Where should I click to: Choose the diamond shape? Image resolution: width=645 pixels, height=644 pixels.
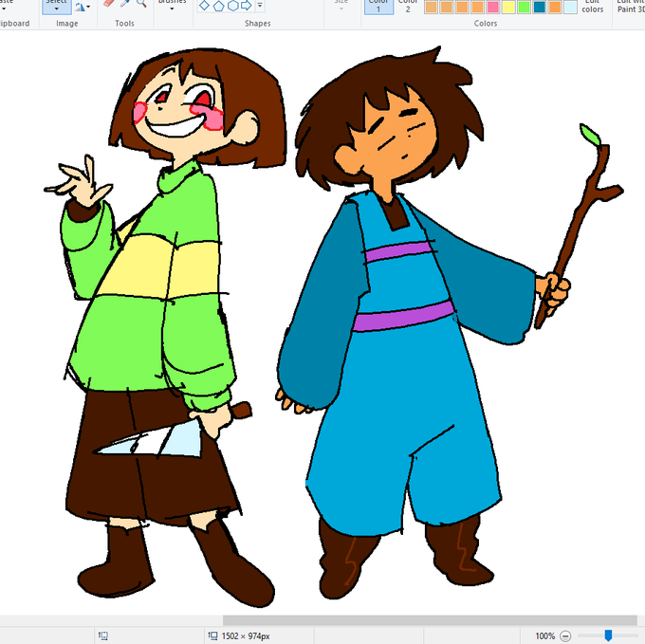tap(204, 6)
